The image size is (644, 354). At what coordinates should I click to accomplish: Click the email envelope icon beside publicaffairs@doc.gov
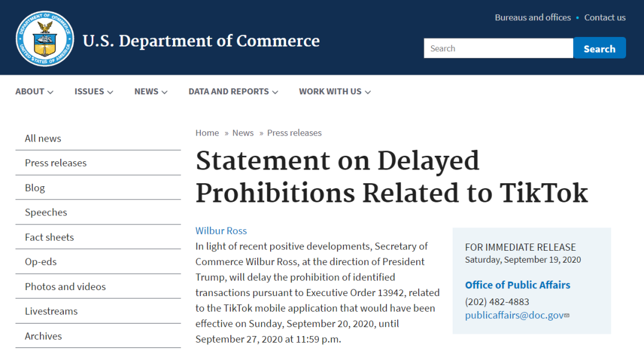click(x=566, y=315)
